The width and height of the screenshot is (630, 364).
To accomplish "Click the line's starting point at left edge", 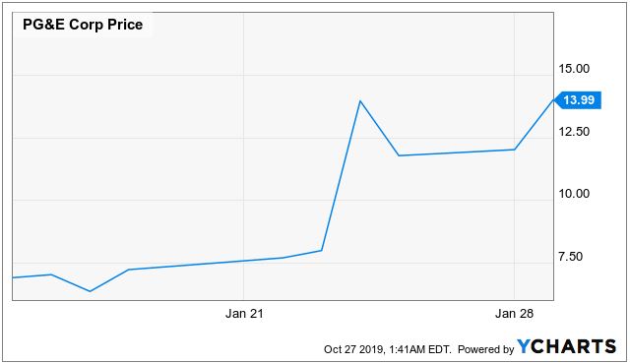I will [x=13, y=277].
